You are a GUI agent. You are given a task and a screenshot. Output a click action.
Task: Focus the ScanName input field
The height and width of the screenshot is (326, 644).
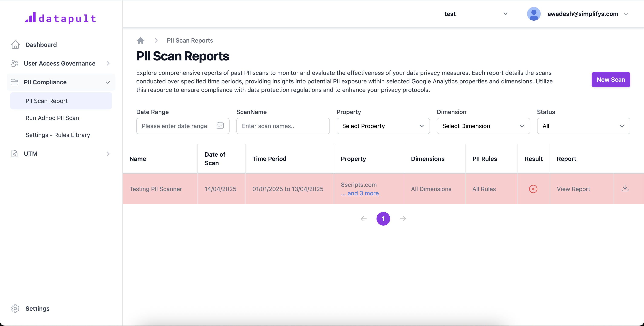coord(283,126)
